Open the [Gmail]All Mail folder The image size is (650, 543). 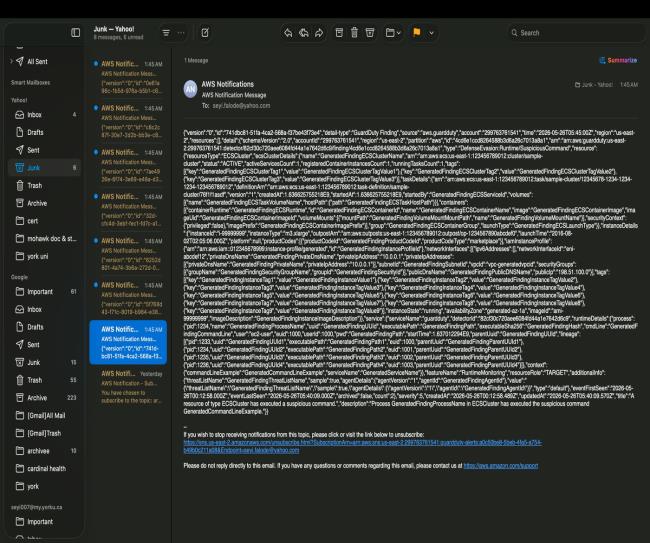[x=45, y=415]
